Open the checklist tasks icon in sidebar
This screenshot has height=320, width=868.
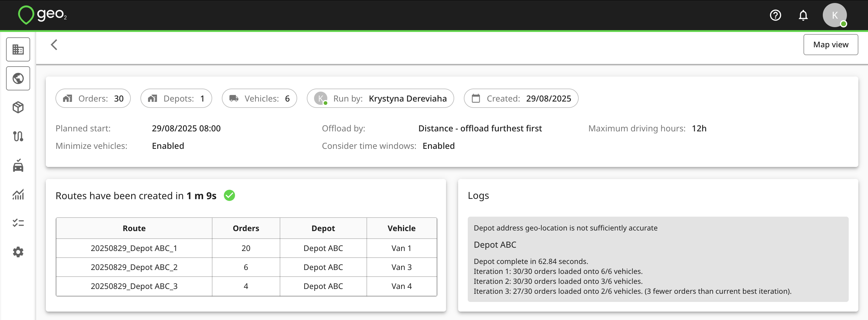pos(18,223)
